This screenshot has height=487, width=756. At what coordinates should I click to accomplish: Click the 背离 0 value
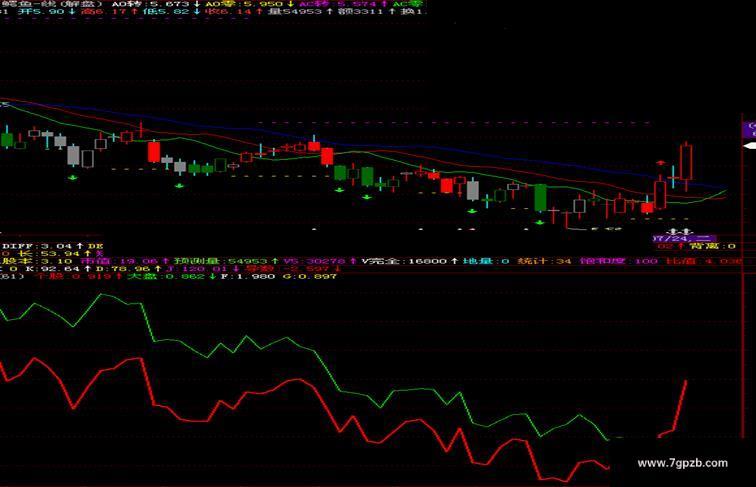712,246
